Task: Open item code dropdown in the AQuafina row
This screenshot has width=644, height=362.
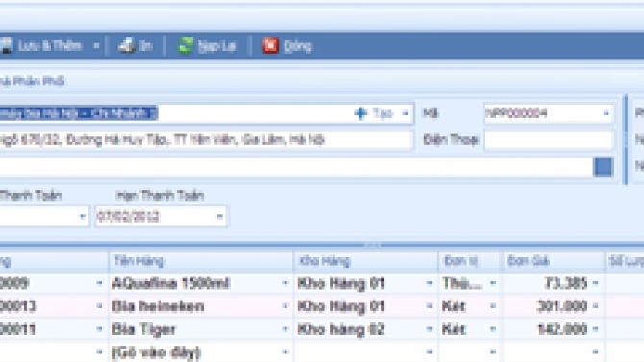Action: coord(99,283)
